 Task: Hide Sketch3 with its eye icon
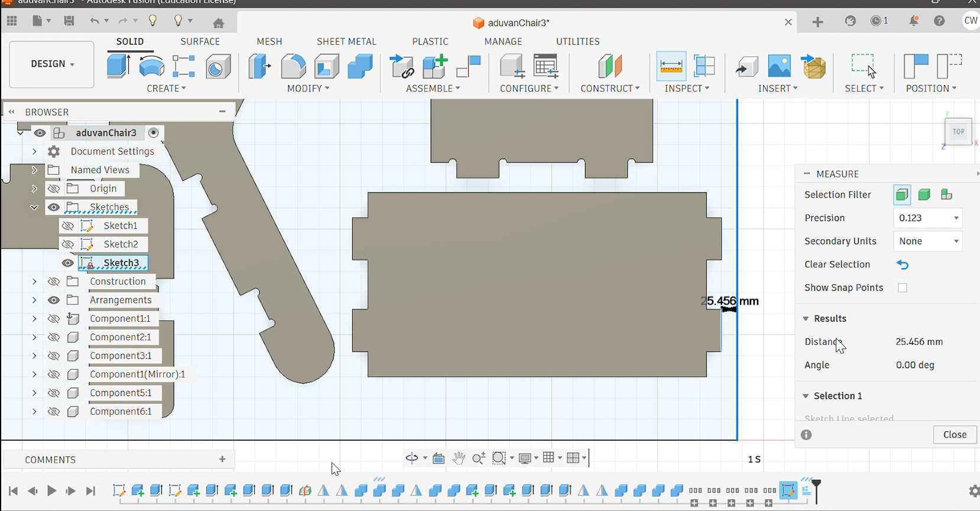68,263
